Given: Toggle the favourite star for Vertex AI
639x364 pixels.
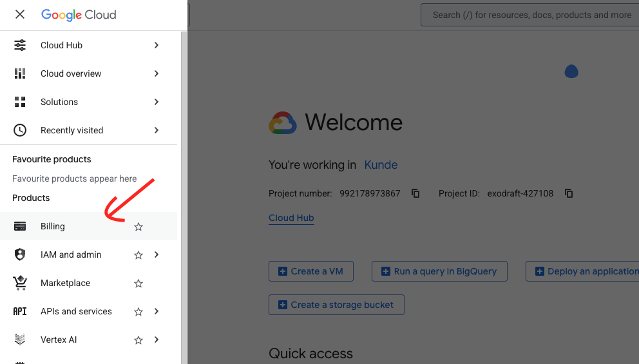Looking at the screenshot, I should point(138,340).
